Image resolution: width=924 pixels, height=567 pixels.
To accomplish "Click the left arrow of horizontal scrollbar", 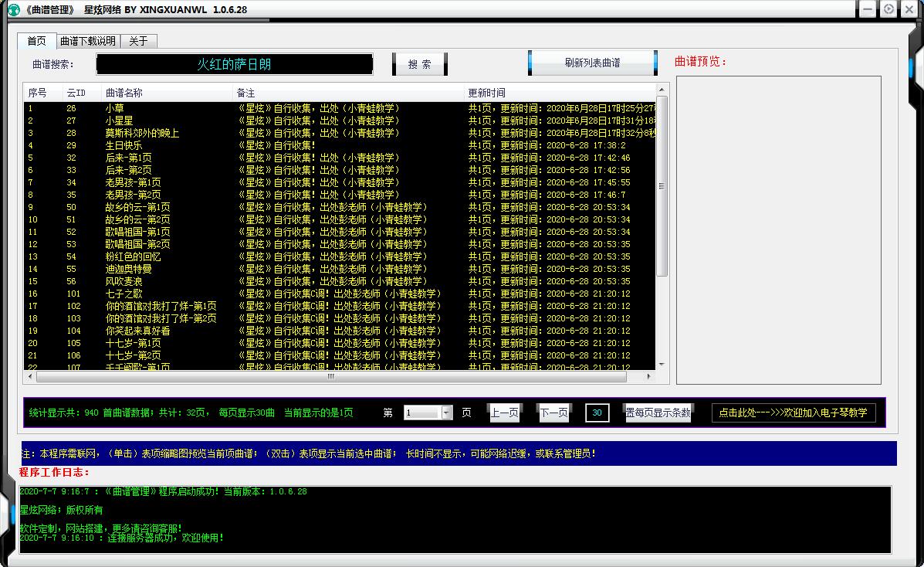I will point(31,377).
